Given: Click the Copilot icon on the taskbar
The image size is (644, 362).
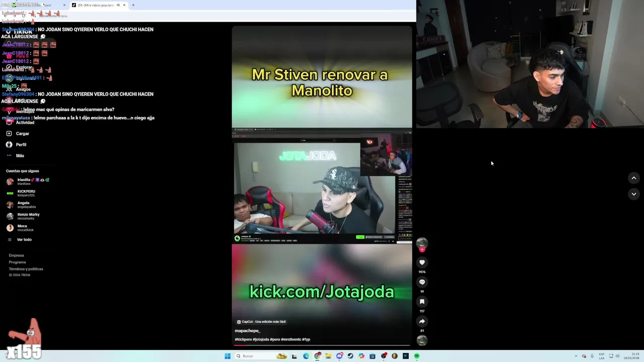Looking at the screenshot, I should click(361, 356).
